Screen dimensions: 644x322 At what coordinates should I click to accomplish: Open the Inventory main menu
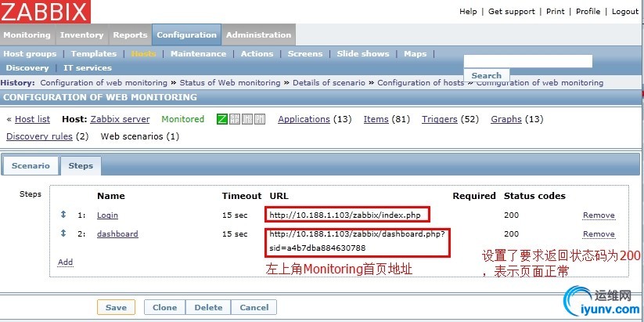click(x=81, y=35)
